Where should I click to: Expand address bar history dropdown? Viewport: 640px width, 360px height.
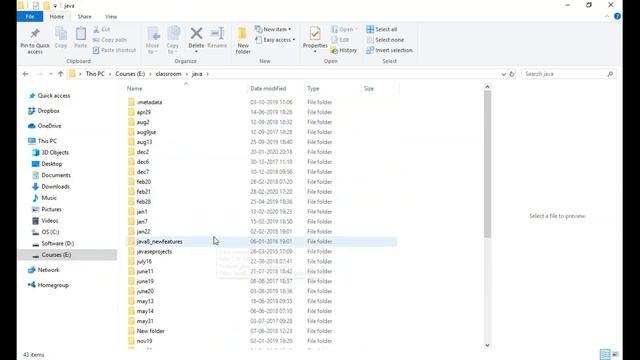pos(503,74)
